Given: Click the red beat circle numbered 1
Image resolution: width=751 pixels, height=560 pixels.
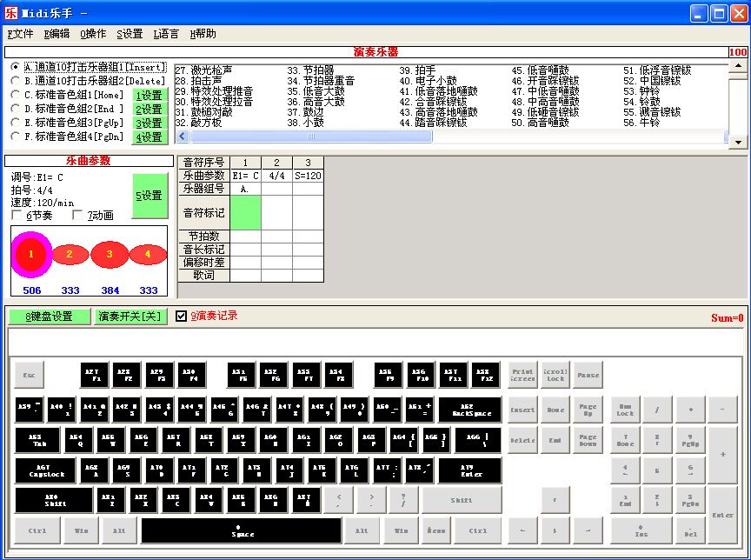Looking at the screenshot, I should pos(31,254).
